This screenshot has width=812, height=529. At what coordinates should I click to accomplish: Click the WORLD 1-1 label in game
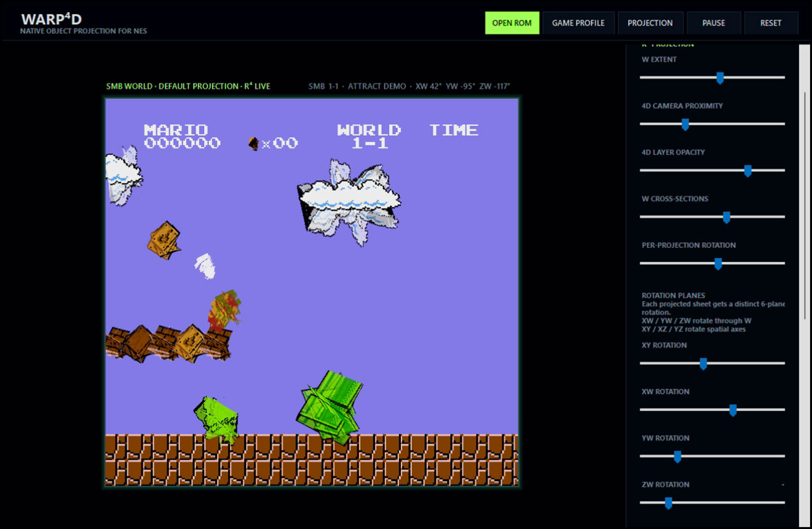[369, 136]
